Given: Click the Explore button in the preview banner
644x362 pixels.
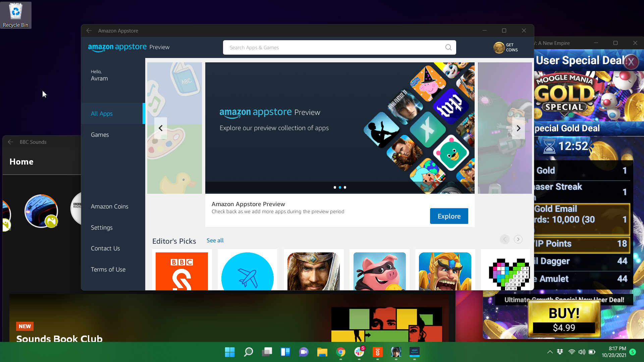Looking at the screenshot, I should click(449, 216).
